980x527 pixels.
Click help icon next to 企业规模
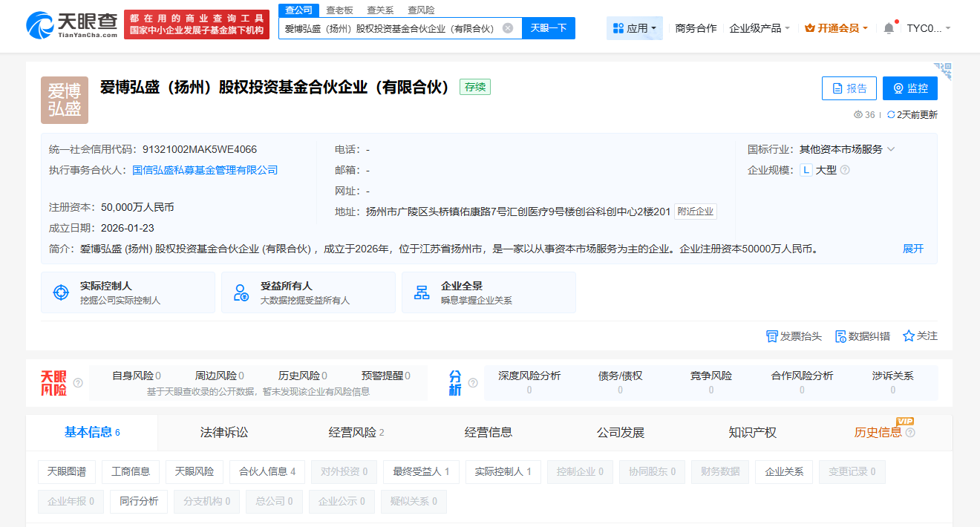(845, 170)
